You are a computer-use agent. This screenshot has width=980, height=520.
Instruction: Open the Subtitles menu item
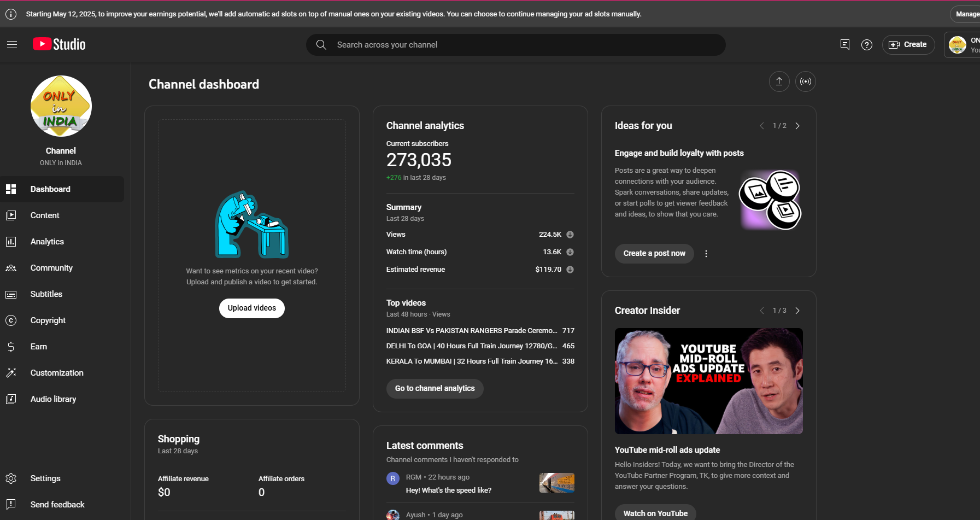pyautogui.click(x=62, y=294)
